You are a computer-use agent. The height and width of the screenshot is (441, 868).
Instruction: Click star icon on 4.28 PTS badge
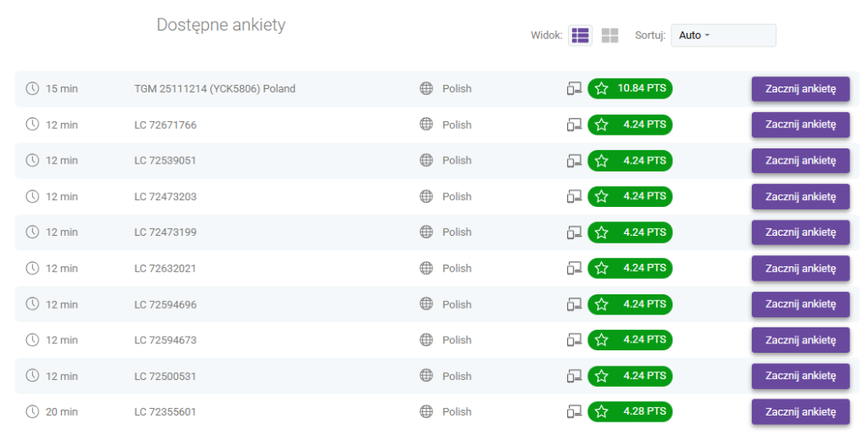click(602, 412)
